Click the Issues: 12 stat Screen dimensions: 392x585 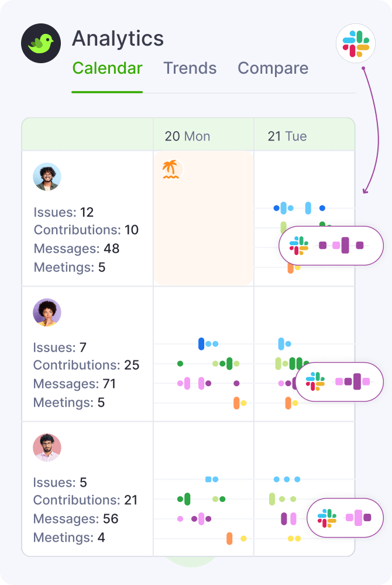pyautogui.click(x=63, y=212)
